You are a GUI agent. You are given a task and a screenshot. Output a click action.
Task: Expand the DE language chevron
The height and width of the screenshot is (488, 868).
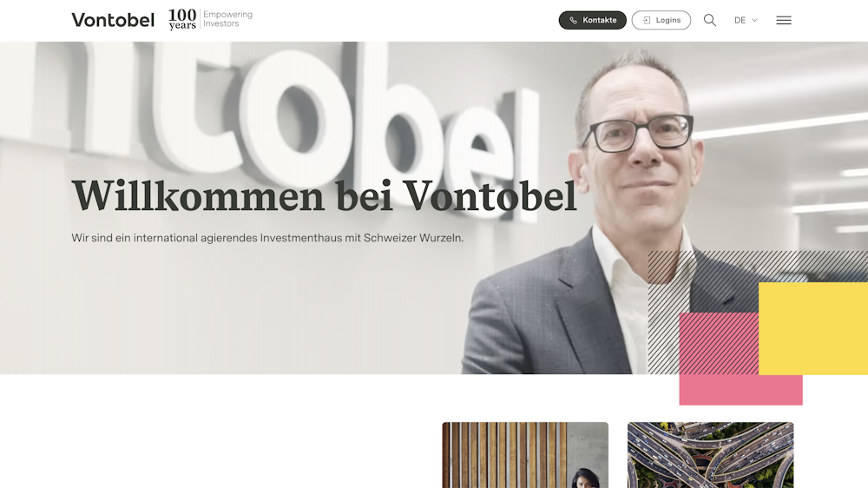coord(754,21)
